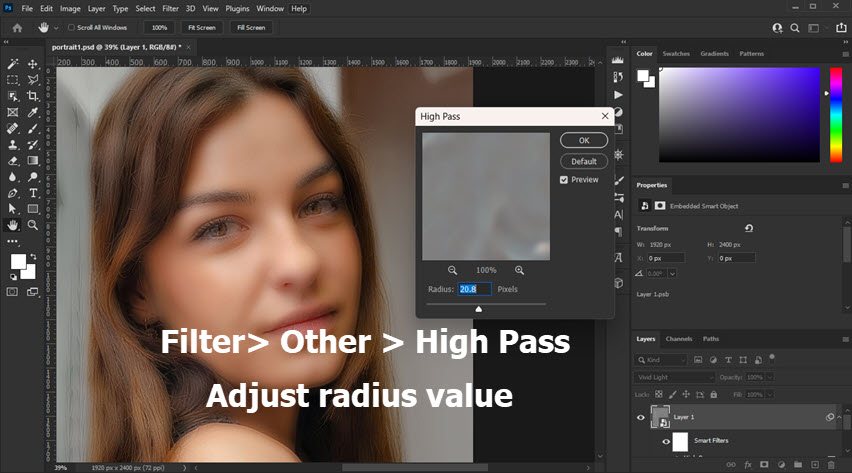Open the Fill slider dropdown arrow
The image size is (852, 473).
point(769,395)
